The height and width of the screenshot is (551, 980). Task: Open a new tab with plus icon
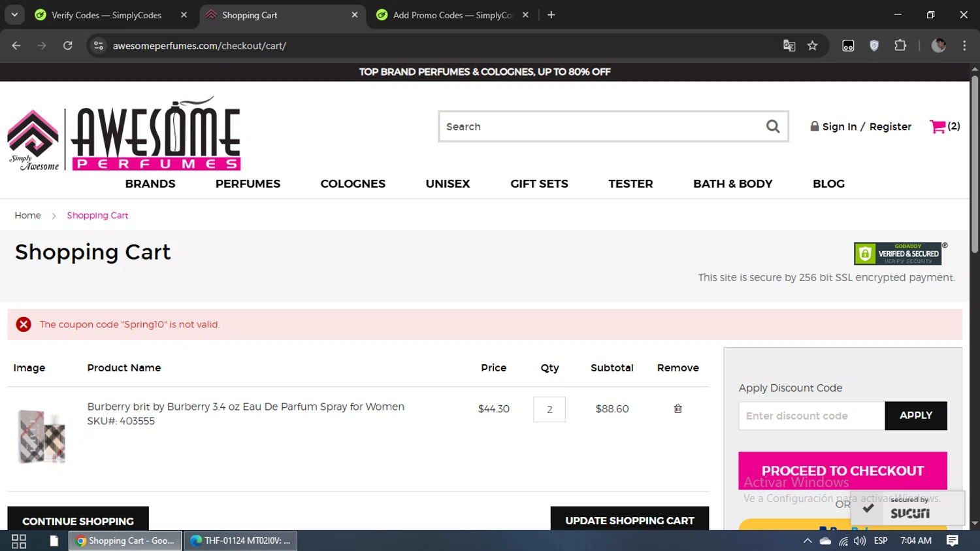[551, 15]
